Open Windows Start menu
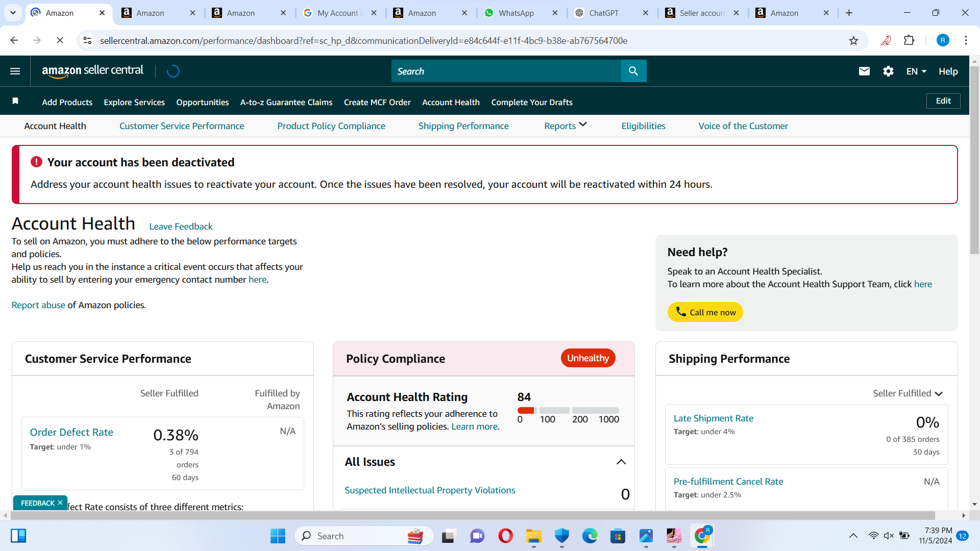 [x=278, y=536]
